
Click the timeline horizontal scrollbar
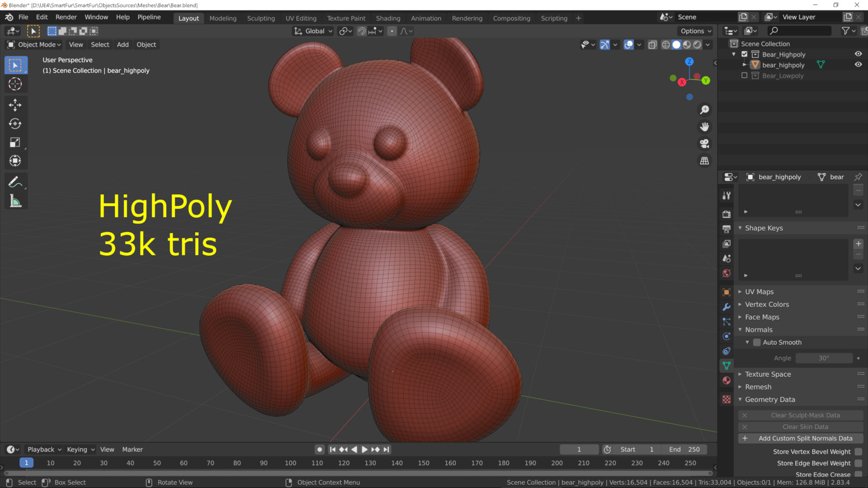tap(359, 473)
